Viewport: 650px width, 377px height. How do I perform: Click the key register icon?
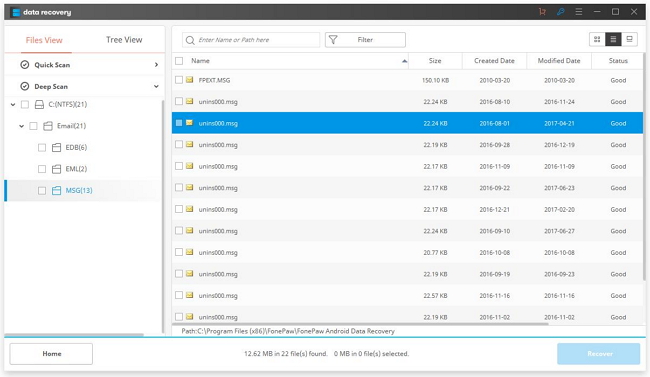point(560,12)
